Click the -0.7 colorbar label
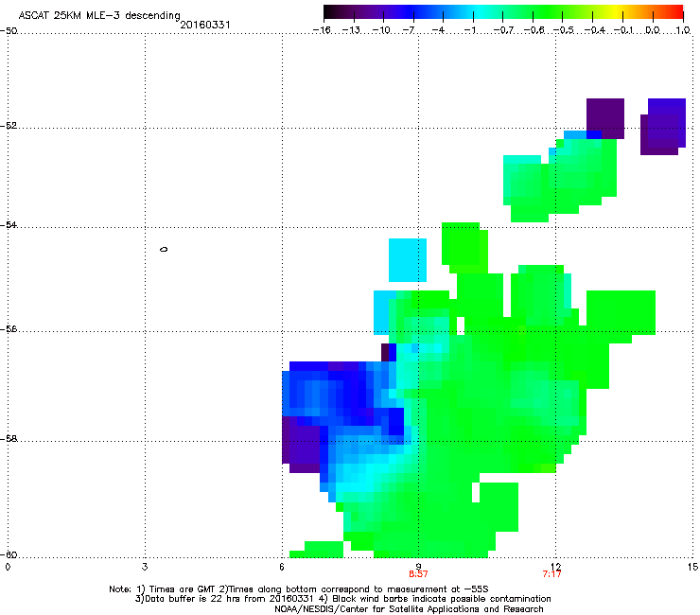 coord(503,30)
